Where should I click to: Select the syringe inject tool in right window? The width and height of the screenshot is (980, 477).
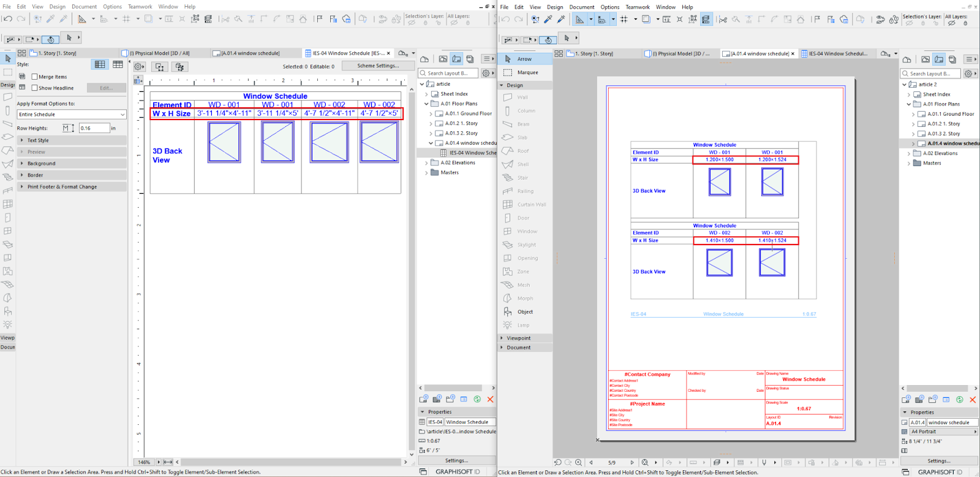[560, 20]
